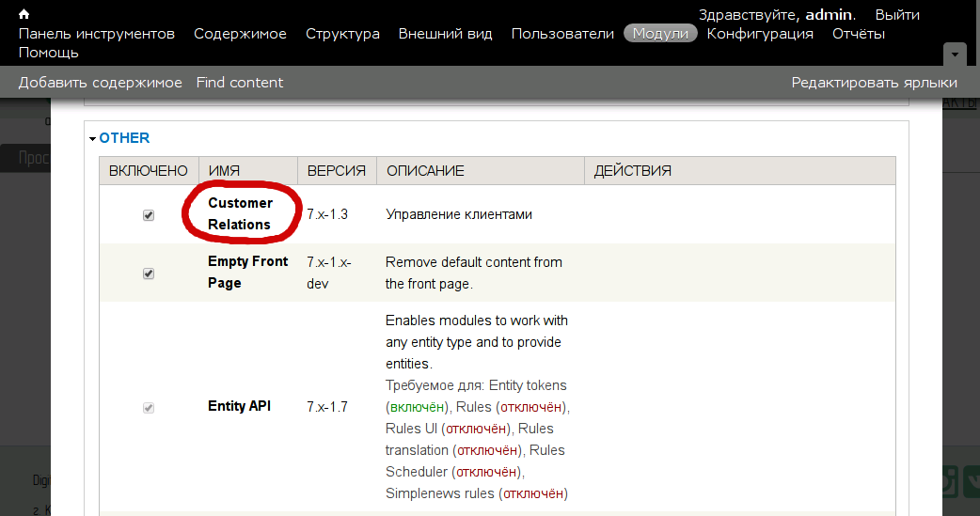Click the Выйти logout link

point(897,15)
